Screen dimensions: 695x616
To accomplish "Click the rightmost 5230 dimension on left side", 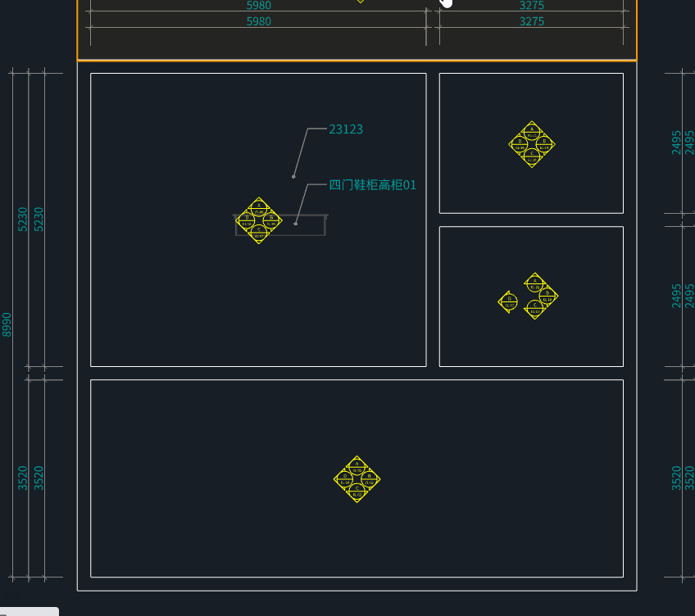I will tap(39, 219).
